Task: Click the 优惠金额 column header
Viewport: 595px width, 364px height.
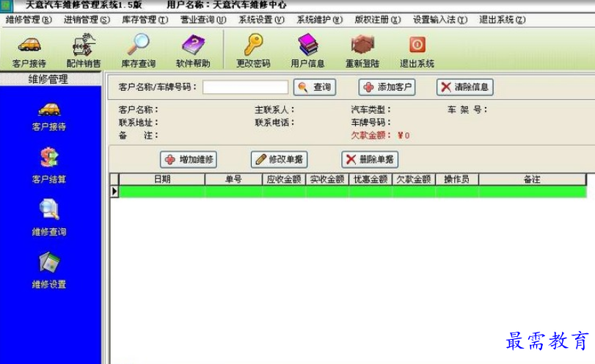Action: tap(370, 180)
